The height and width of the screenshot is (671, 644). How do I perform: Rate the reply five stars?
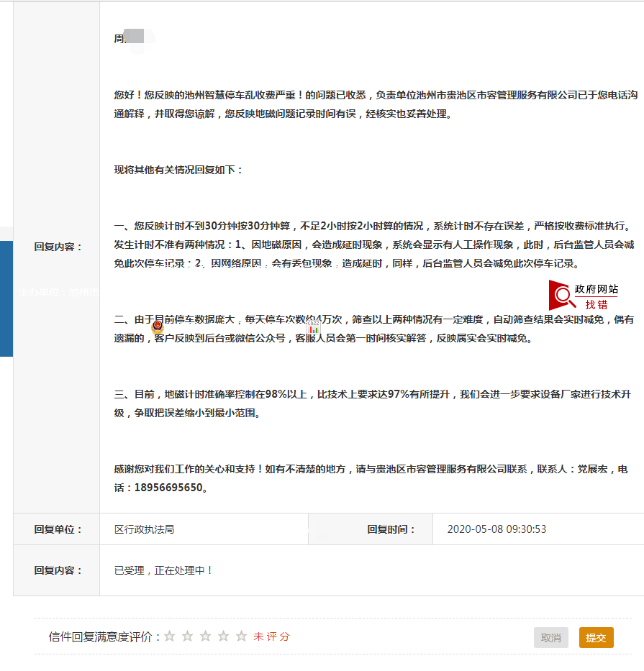coord(242,636)
